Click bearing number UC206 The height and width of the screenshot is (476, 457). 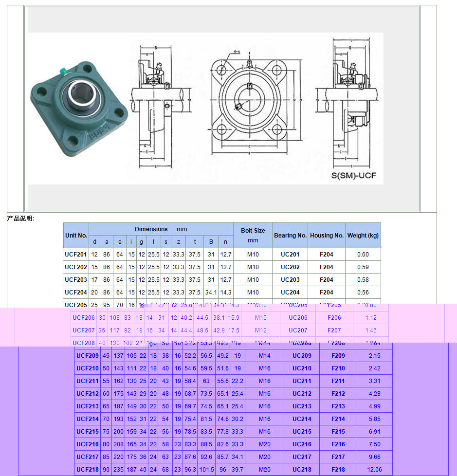click(298, 317)
